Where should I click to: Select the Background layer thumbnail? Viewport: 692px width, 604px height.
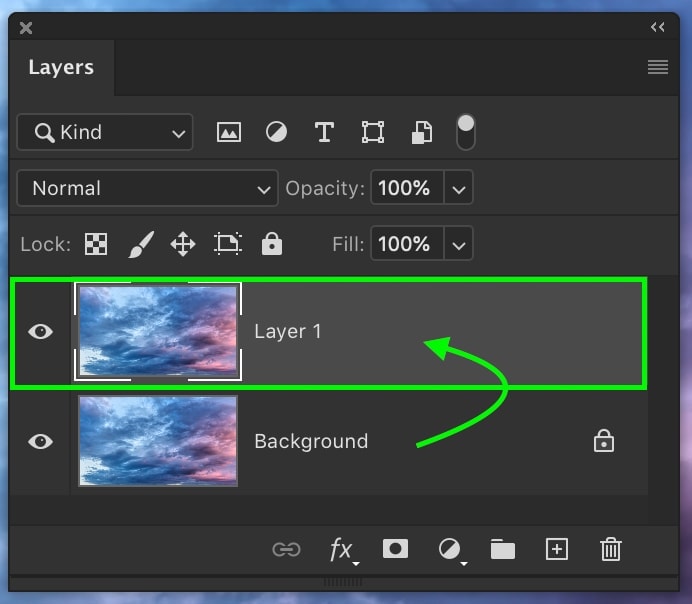(x=158, y=441)
